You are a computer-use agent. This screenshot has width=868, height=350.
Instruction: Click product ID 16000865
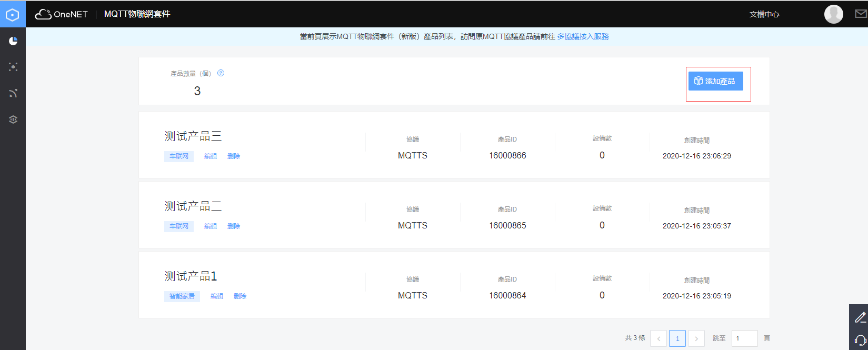507,225
